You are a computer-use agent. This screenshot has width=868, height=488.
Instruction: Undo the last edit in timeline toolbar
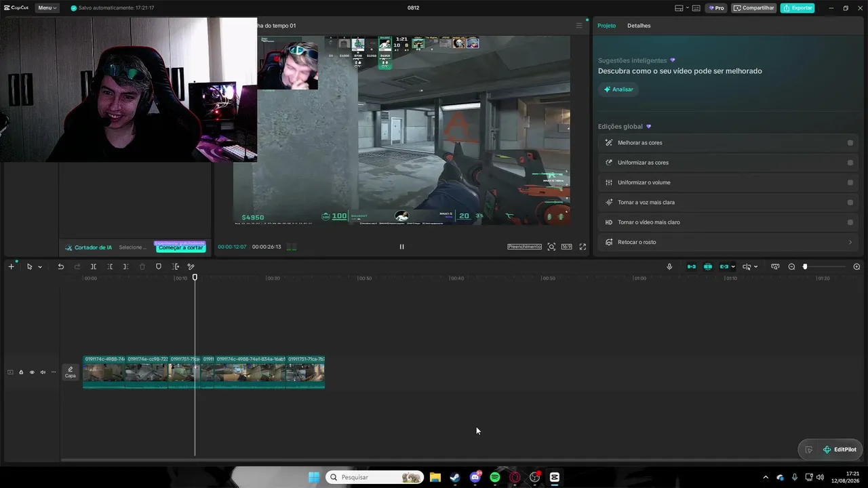[60, 266]
